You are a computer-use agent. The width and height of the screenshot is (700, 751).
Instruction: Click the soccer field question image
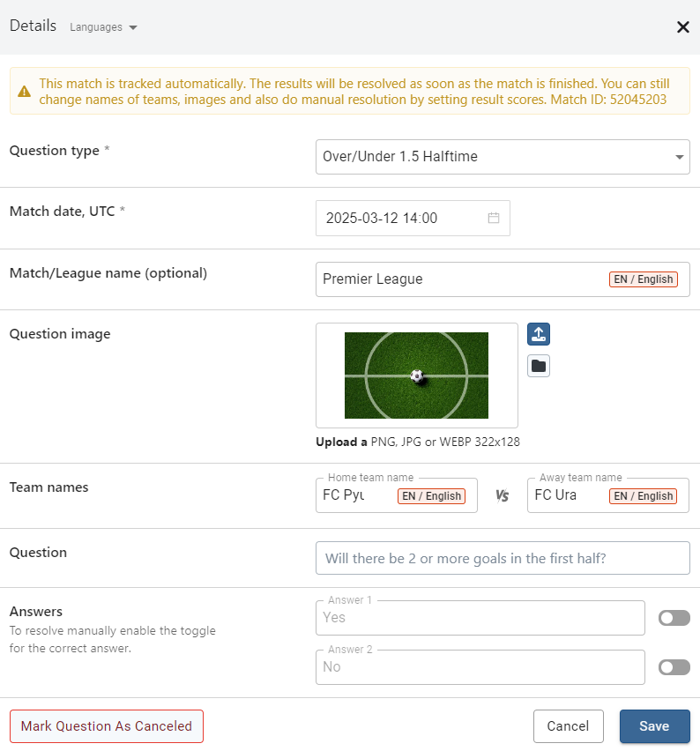416,375
